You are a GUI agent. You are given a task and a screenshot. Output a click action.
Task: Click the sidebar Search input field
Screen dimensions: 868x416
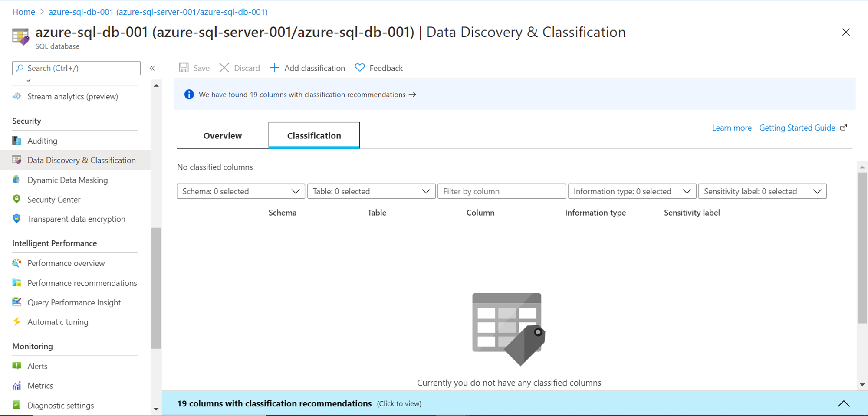click(76, 68)
